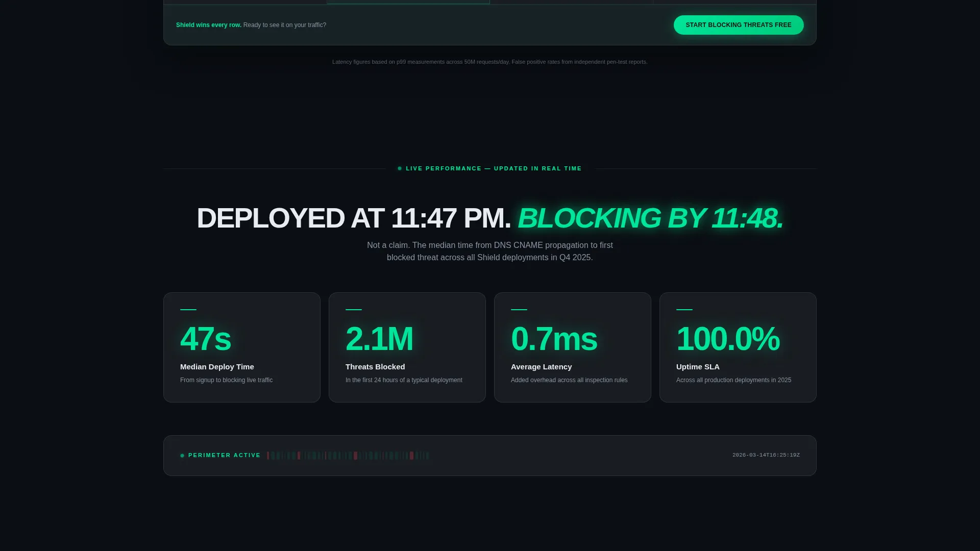Image resolution: width=980 pixels, height=551 pixels.
Task: Click the "100.0%" value
Action: [728, 339]
